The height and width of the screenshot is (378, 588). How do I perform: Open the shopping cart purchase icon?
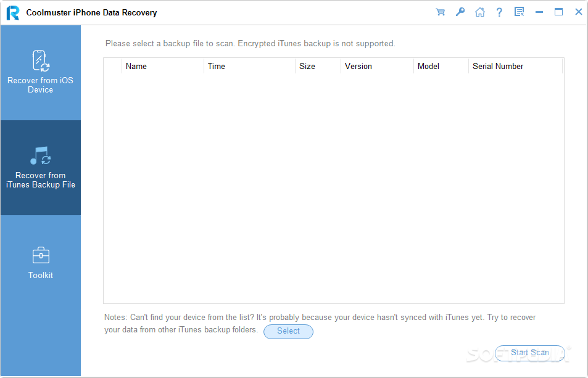tap(441, 12)
